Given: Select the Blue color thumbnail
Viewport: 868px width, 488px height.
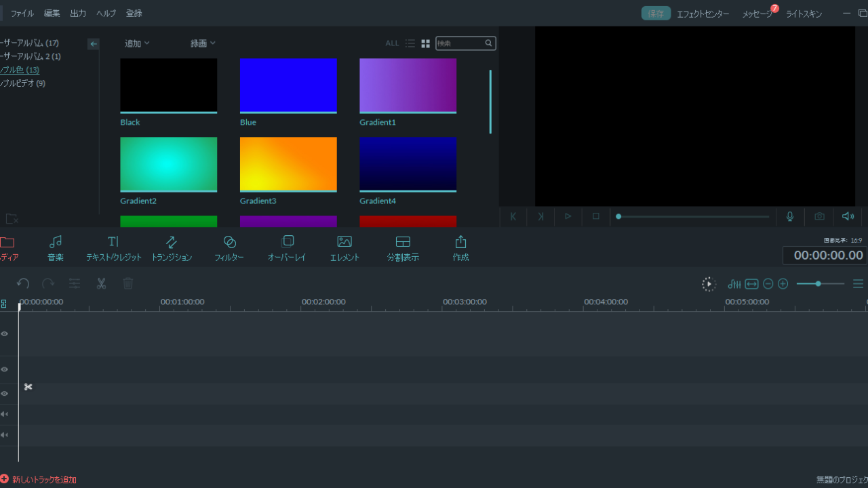Looking at the screenshot, I should point(288,85).
